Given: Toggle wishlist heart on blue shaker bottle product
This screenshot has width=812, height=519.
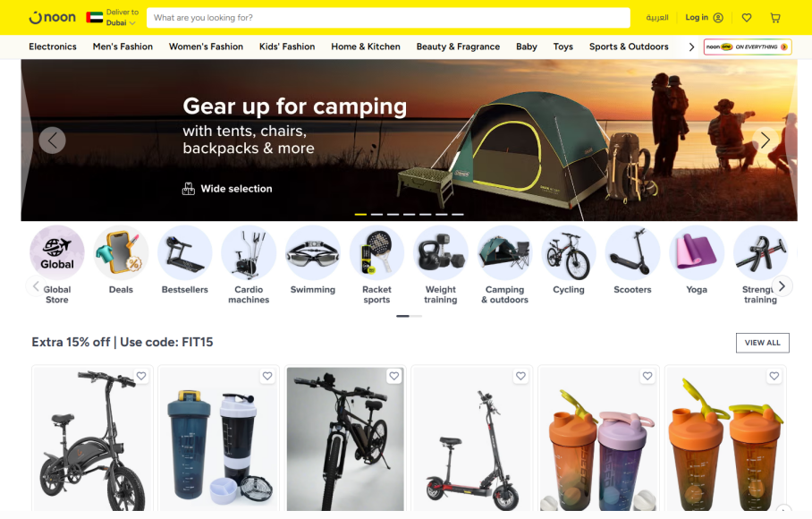Looking at the screenshot, I should (267, 376).
